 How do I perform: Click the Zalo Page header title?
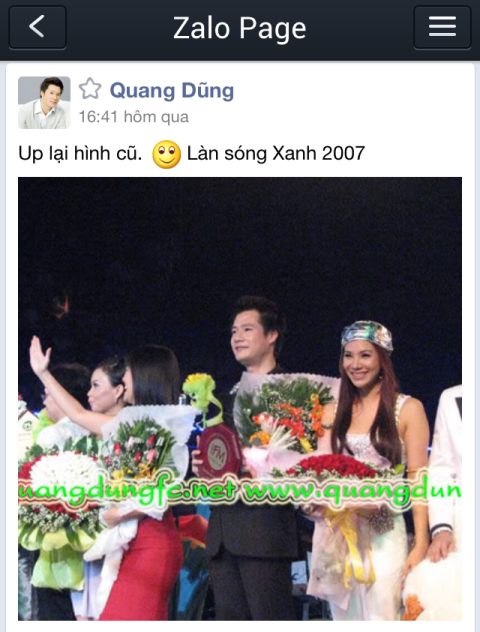[x=240, y=28]
